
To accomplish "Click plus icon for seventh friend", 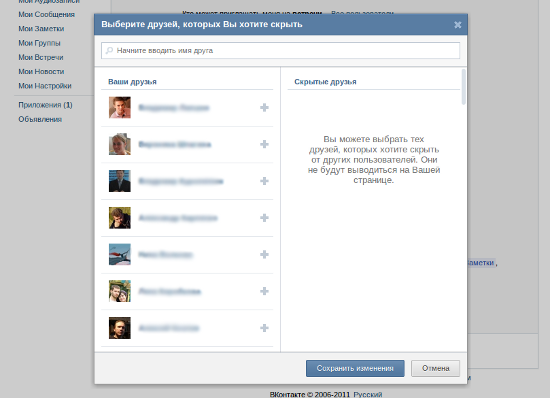I will tap(264, 328).
